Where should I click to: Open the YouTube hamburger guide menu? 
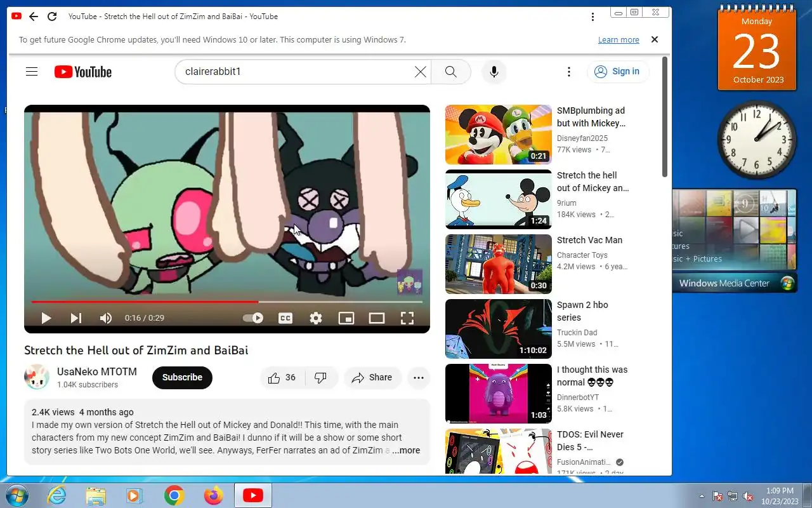coord(32,72)
